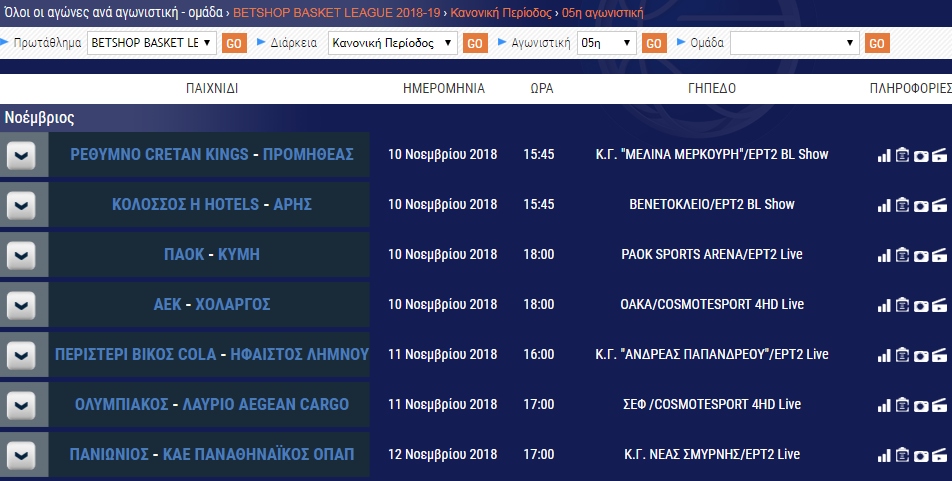This screenshot has width=952, height=481.
Task: Open ΑΕΚ team link
Action: 167,304
